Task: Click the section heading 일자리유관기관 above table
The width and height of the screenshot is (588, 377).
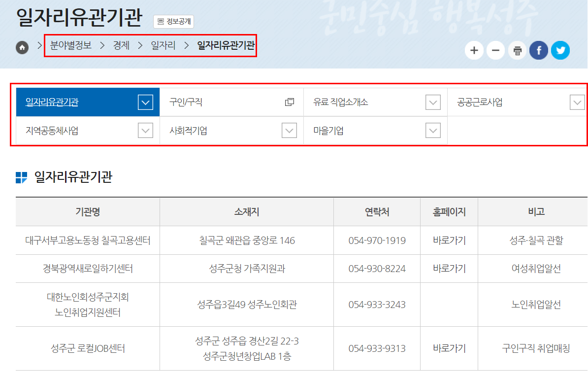Action: [x=73, y=177]
